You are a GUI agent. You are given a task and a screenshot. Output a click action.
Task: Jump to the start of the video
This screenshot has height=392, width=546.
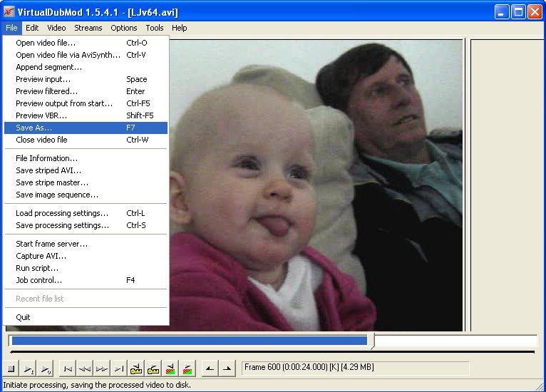68,368
